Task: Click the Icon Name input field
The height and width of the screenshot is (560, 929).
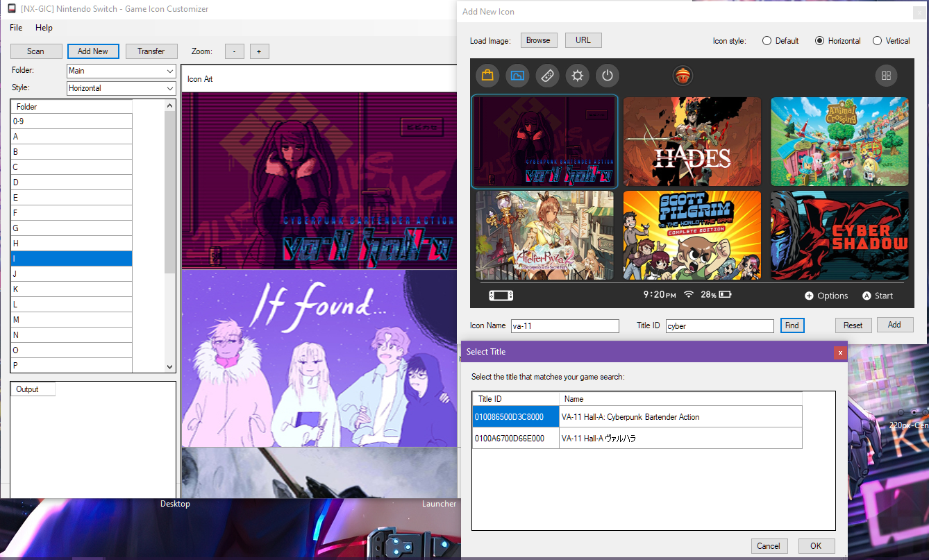Action: coord(564,326)
